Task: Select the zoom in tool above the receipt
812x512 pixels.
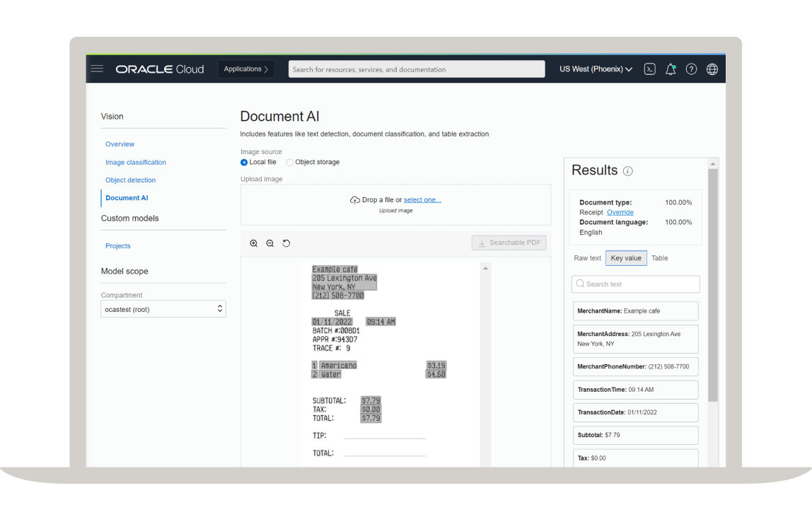Action: coord(254,243)
